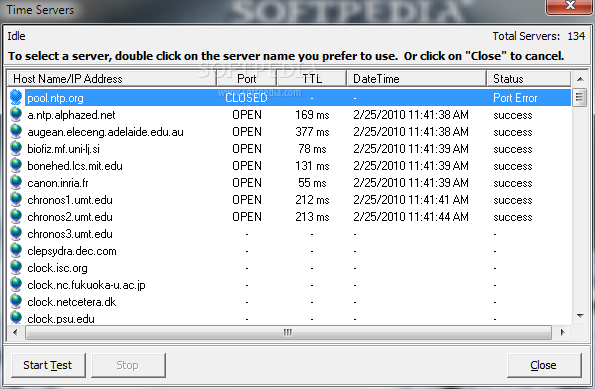Screen dimensions: 595x389
Task: Click the 377 ms TTL value
Action: point(312,132)
